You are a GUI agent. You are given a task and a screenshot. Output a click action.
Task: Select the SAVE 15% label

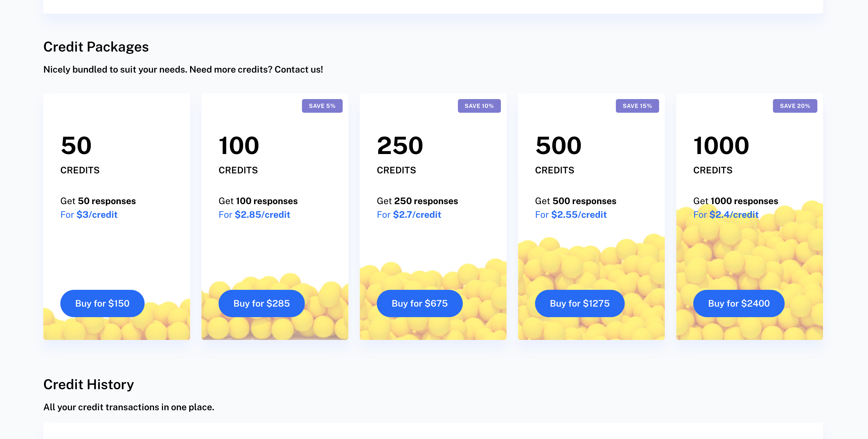click(637, 106)
